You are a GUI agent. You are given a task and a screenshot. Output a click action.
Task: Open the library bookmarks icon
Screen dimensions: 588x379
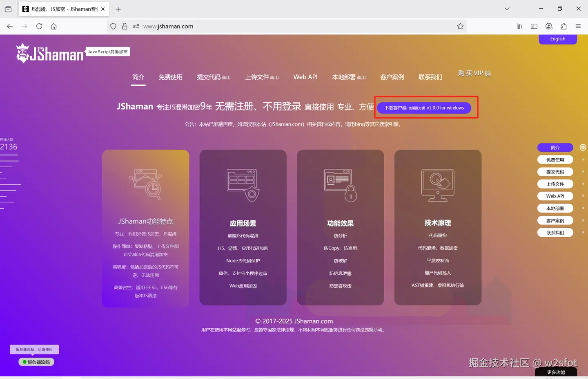coord(519,26)
